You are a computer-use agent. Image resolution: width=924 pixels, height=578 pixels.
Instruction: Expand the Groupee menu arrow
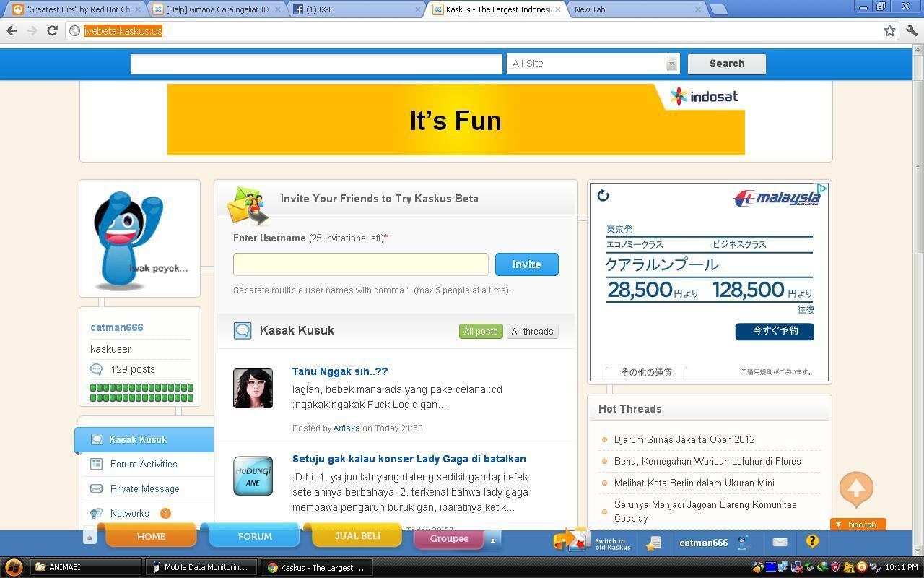493,540
